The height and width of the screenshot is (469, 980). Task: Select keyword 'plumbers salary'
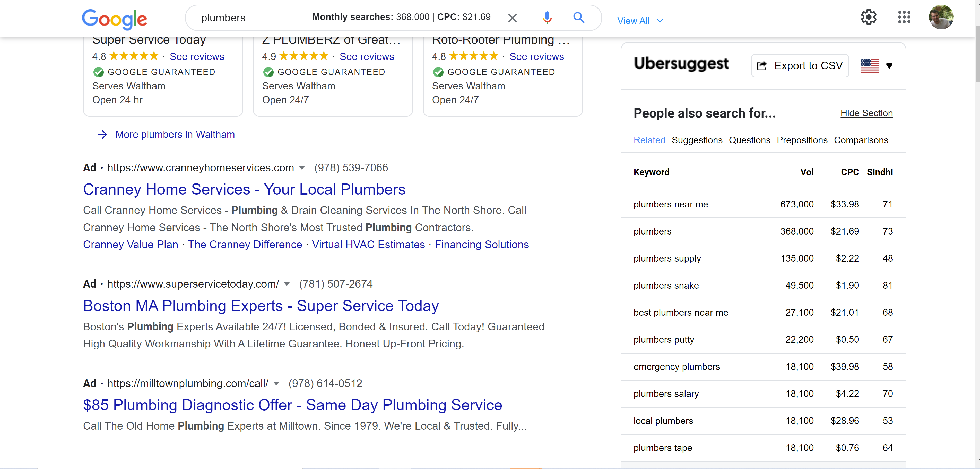666,393
